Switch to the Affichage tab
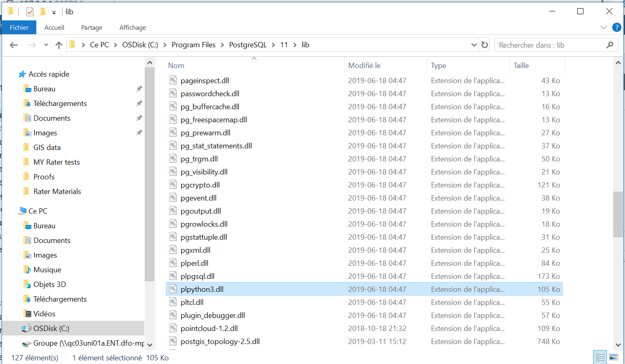 point(133,27)
